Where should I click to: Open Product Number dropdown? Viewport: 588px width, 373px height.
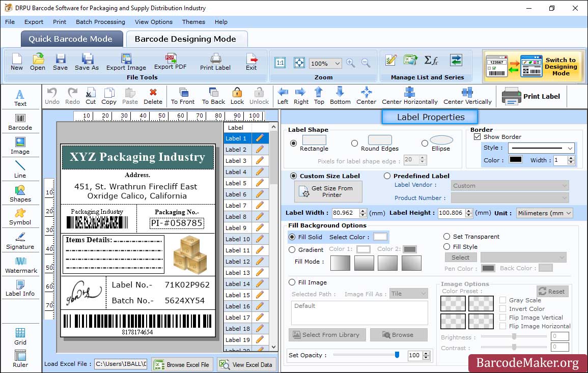point(510,197)
